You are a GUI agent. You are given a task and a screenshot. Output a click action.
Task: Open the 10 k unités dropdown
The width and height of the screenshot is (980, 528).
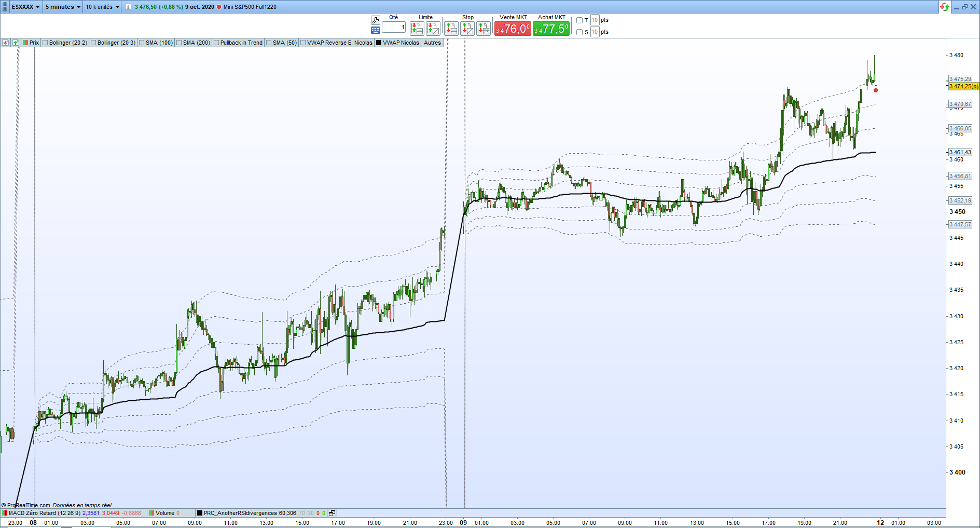(x=102, y=7)
